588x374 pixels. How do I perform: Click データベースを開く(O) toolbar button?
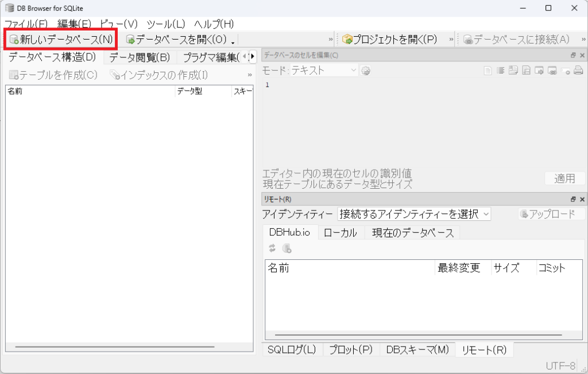click(x=176, y=40)
